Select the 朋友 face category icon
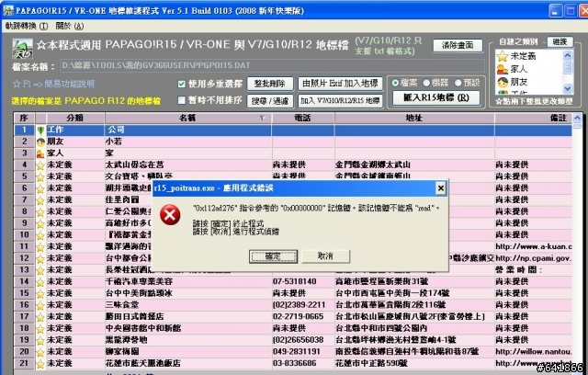Viewport: 588px width, 375px height. (x=503, y=82)
